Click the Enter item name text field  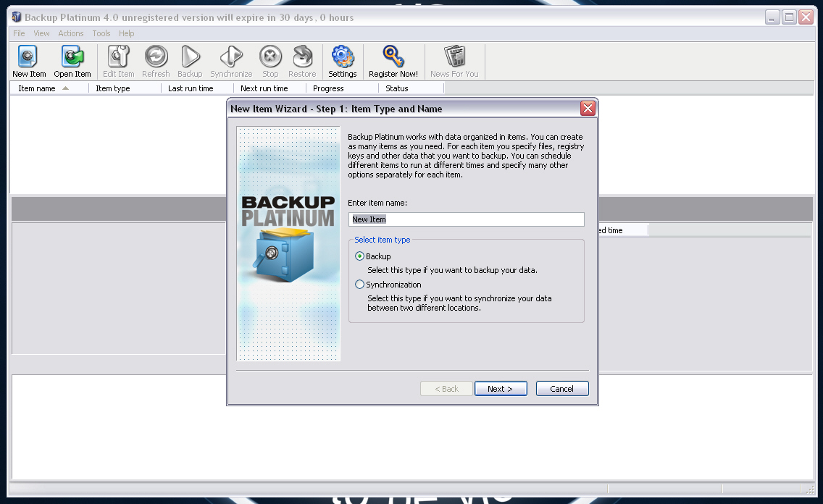coord(466,219)
